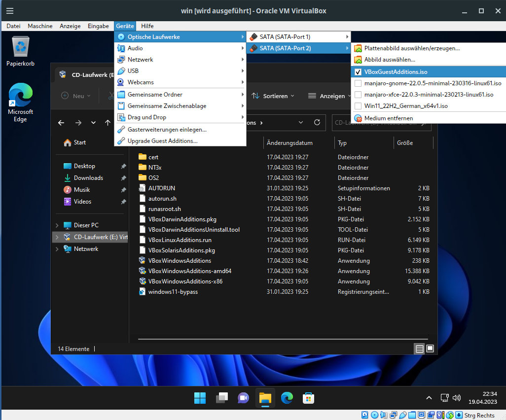Open Microsoft Store from the taskbar
This screenshot has height=420, width=506.
[x=308, y=397]
